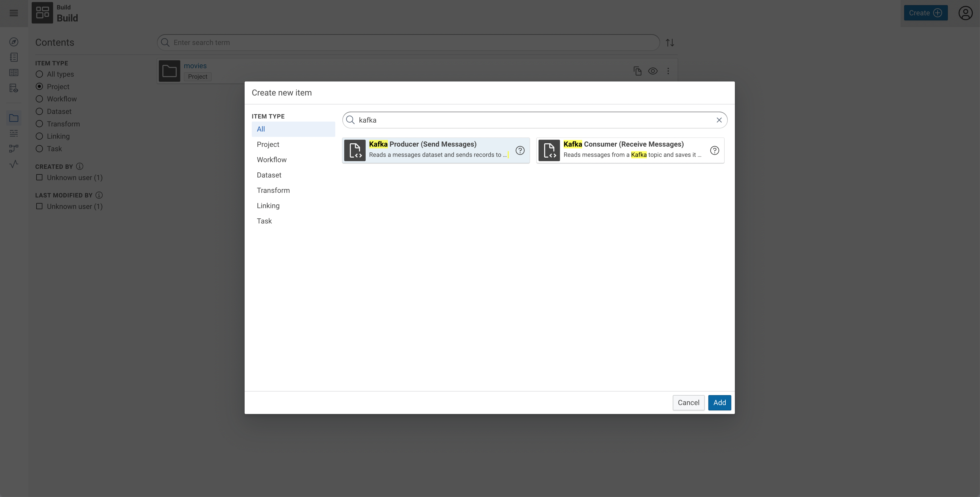980x497 pixels.
Task: Open the sort order control near search bar
Action: (670, 42)
